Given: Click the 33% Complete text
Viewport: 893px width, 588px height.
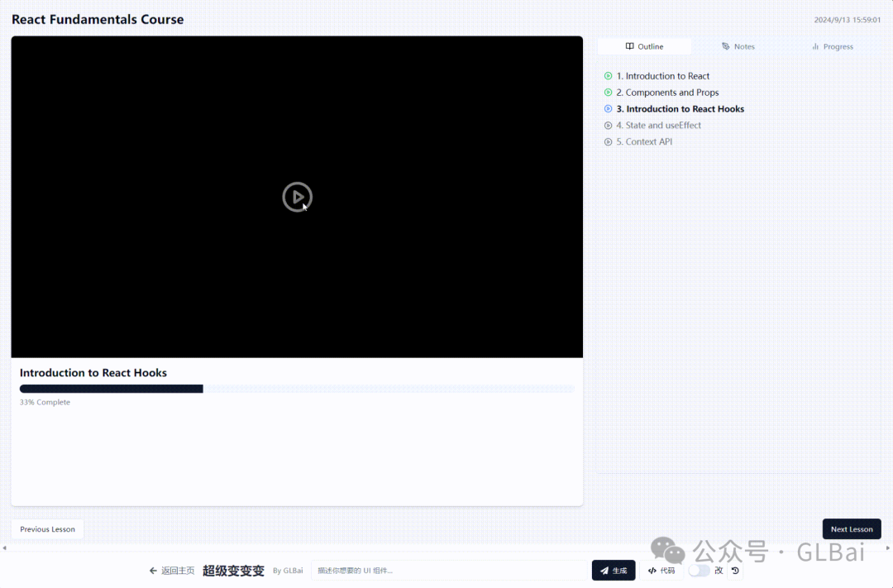Looking at the screenshot, I should [x=45, y=402].
